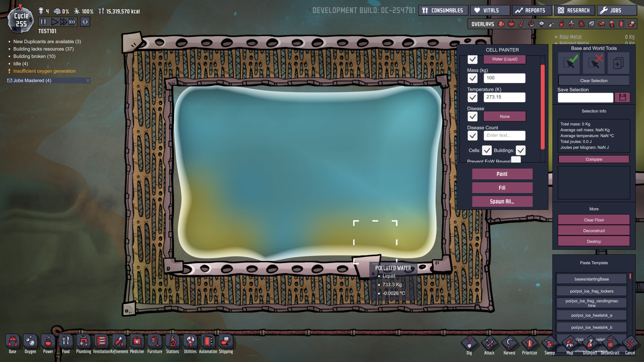
Task: Open the Disease None selector
Action: point(504,117)
